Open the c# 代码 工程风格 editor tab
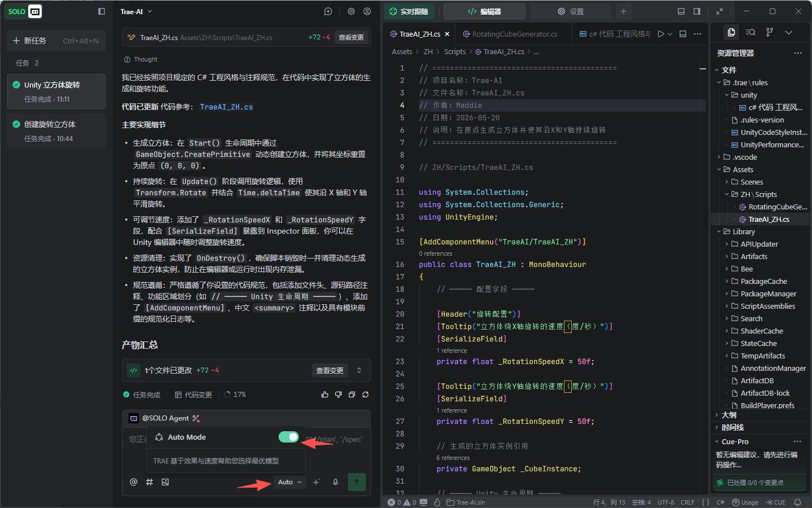 click(615, 34)
